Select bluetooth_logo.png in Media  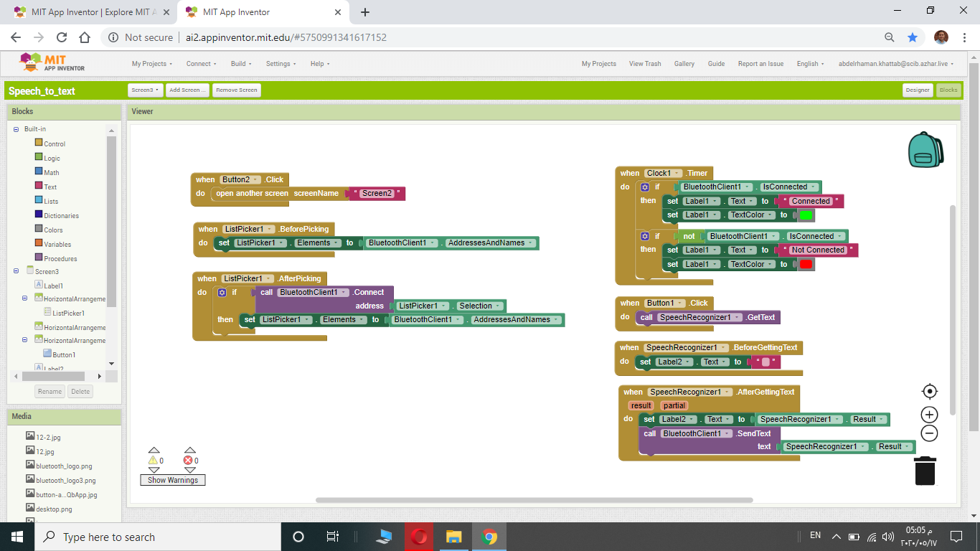(x=64, y=466)
